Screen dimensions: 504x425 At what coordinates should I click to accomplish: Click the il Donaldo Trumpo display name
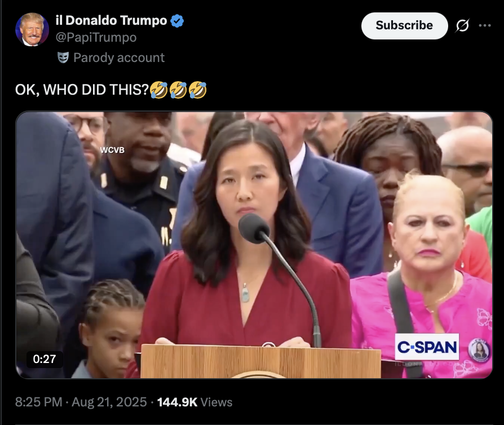(111, 21)
